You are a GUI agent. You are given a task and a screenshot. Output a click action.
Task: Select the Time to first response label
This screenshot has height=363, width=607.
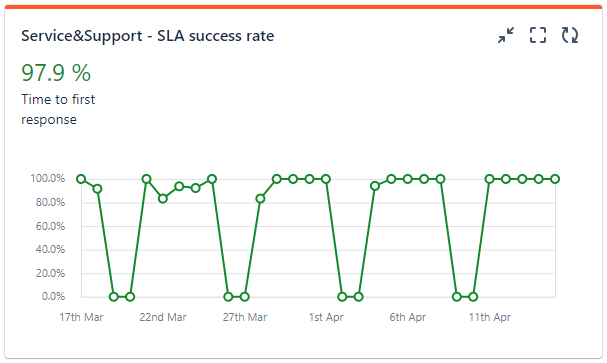pos(58,109)
